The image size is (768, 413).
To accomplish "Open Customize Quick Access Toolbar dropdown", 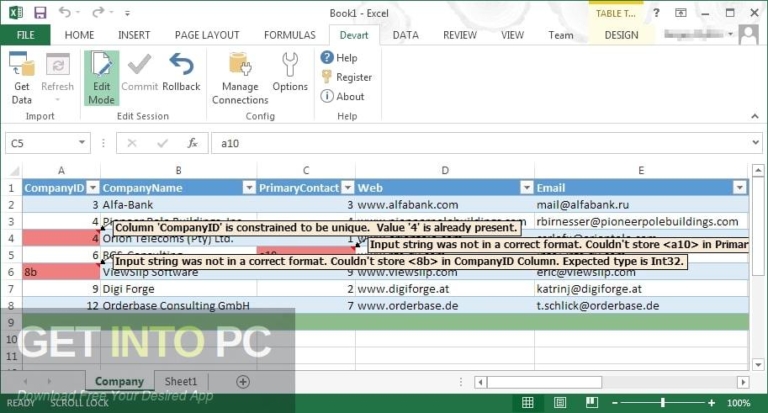I will pyautogui.click(x=127, y=13).
